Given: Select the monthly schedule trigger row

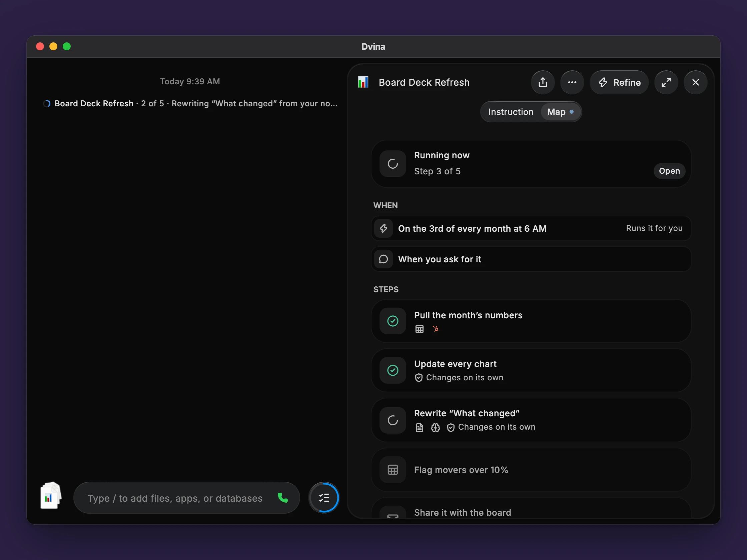Looking at the screenshot, I should click(x=531, y=229).
